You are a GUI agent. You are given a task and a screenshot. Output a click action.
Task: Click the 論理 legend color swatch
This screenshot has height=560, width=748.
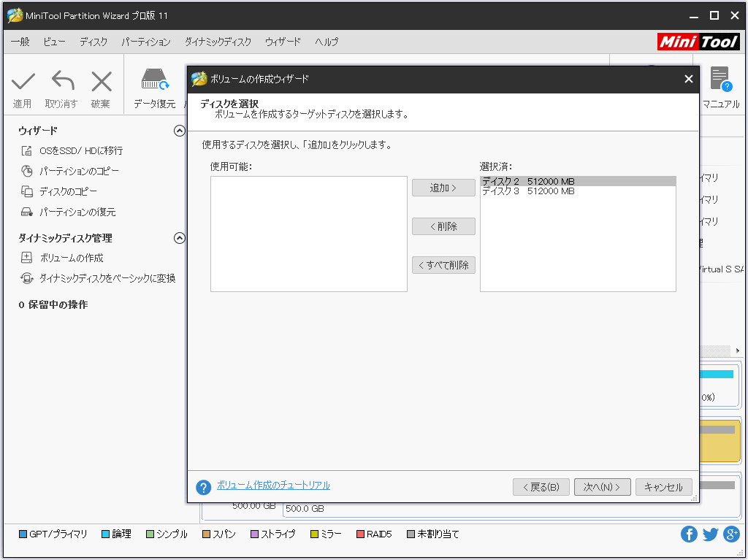(105, 534)
